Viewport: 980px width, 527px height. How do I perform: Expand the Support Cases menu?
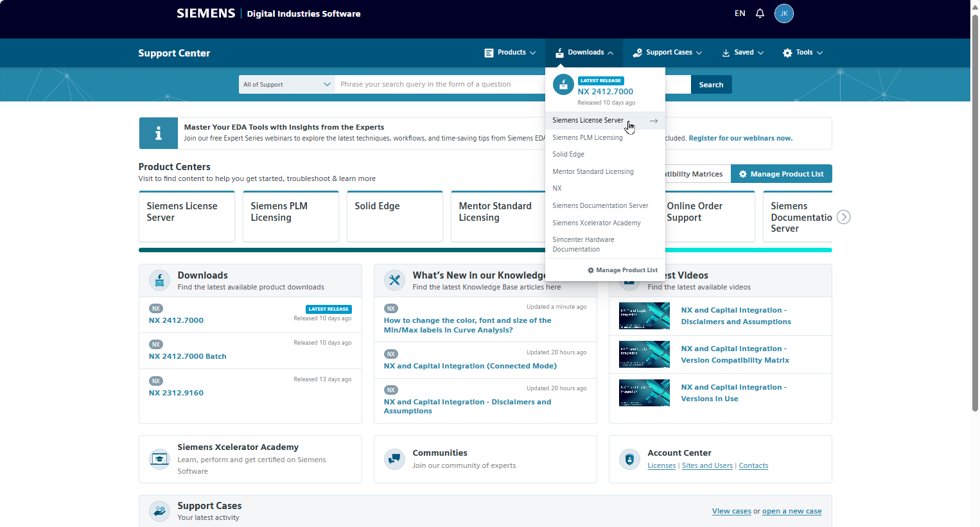667,53
